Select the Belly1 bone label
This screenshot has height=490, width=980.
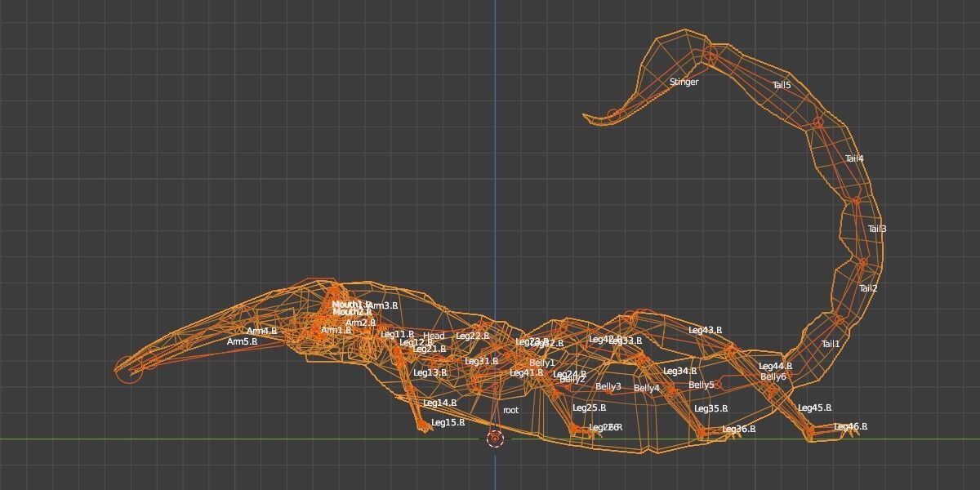542,363
